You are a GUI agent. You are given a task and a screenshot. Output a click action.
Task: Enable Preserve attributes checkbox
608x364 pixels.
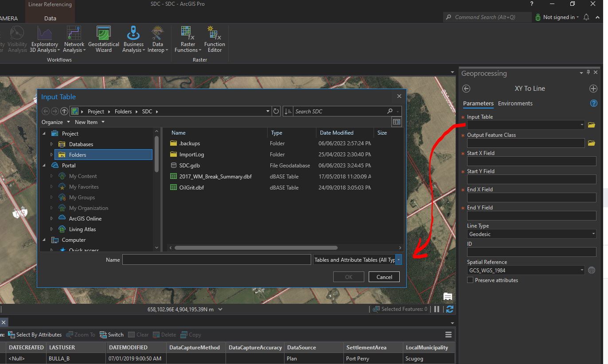click(x=470, y=280)
